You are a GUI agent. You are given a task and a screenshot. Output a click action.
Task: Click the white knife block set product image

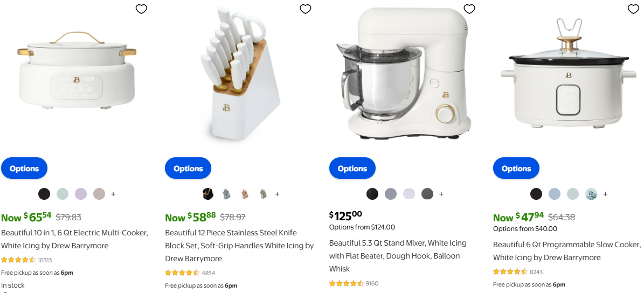(x=240, y=75)
